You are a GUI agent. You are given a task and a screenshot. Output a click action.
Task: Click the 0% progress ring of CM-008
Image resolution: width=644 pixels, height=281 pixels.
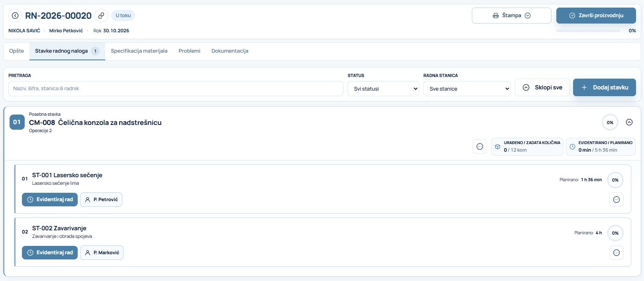click(x=610, y=123)
